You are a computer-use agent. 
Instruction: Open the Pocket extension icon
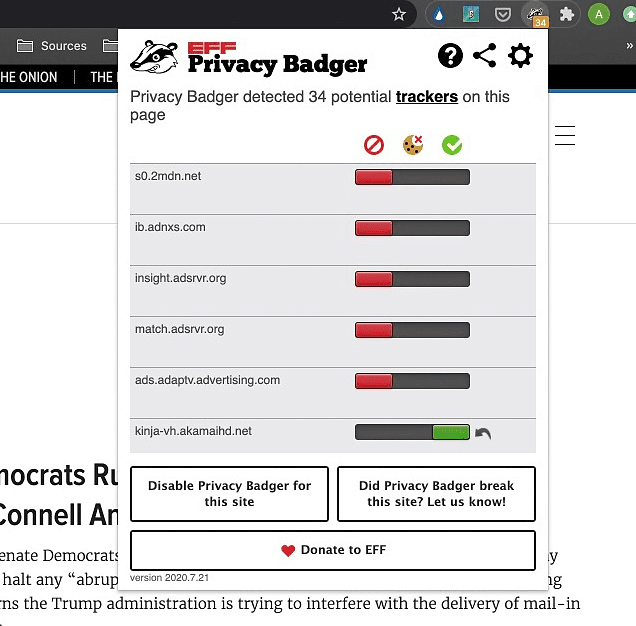click(504, 15)
